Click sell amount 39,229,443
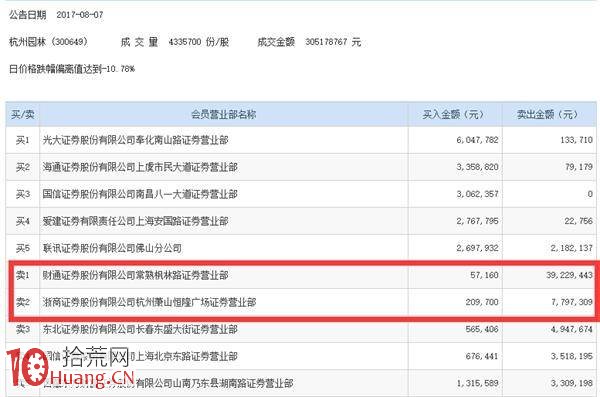This screenshot has width=600, height=397. pyautogui.click(x=569, y=275)
